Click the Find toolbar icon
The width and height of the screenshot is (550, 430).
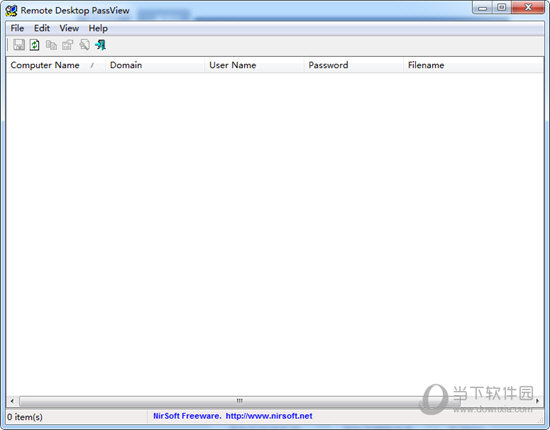point(84,45)
